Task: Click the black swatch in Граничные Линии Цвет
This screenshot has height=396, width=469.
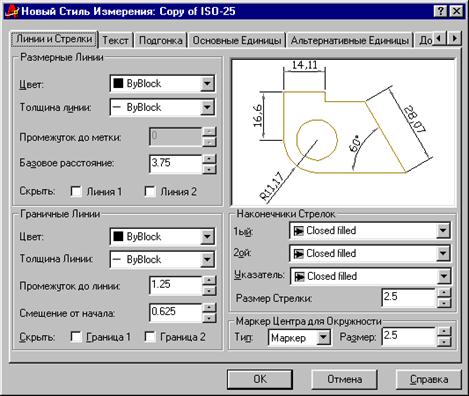Action: (118, 237)
